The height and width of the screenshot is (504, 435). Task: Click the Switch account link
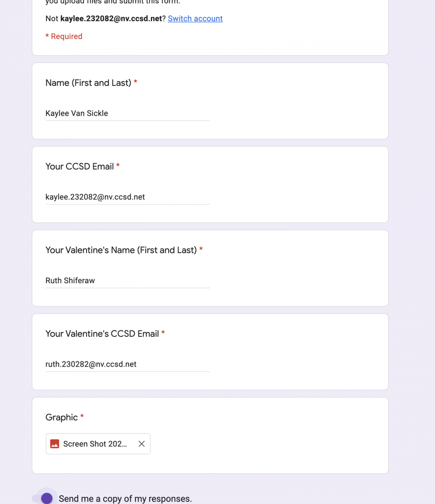tap(195, 19)
